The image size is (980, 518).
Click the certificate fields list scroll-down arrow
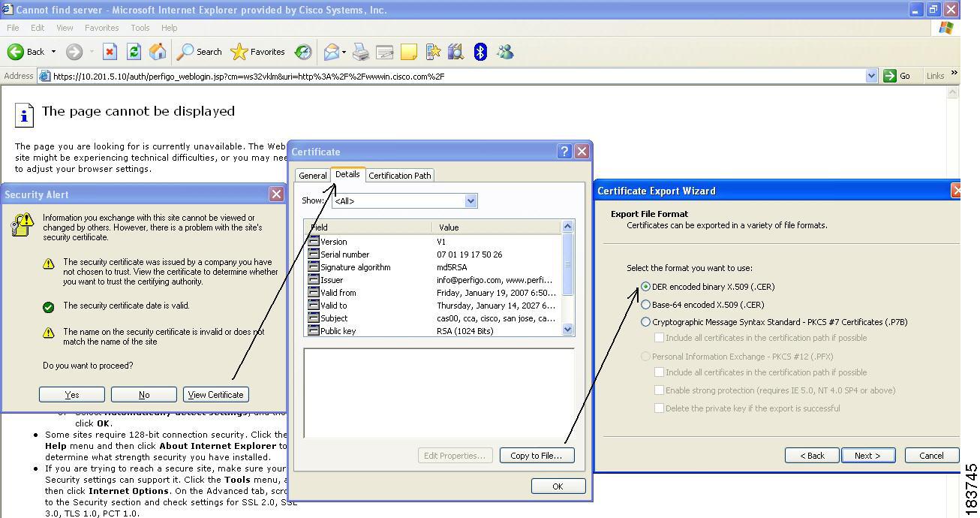(x=567, y=330)
